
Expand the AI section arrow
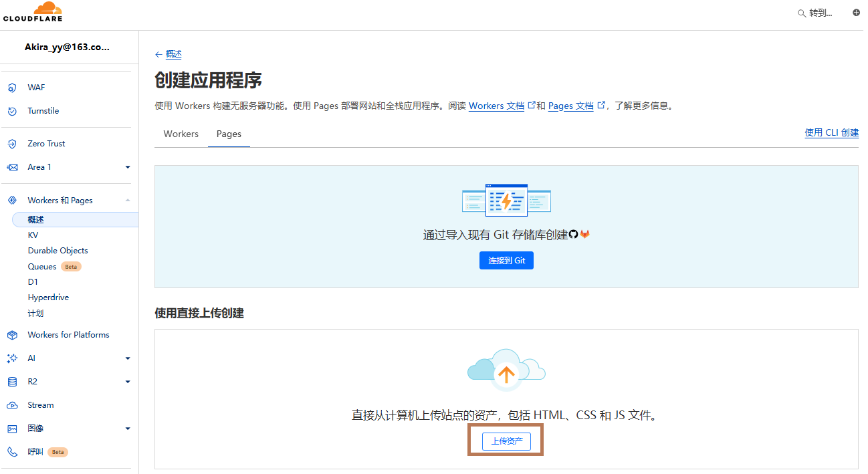pos(128,358)
